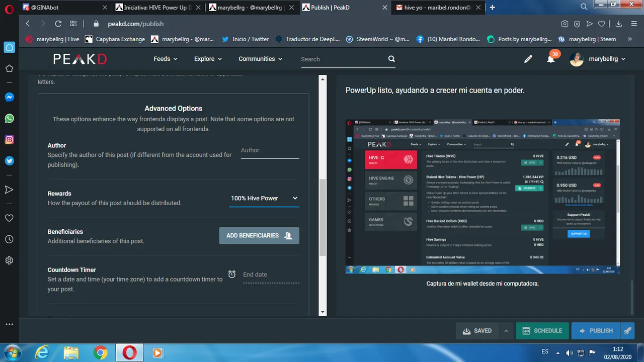Click the Saved draft button
This screenshot has height=362, width=644.
477,331
